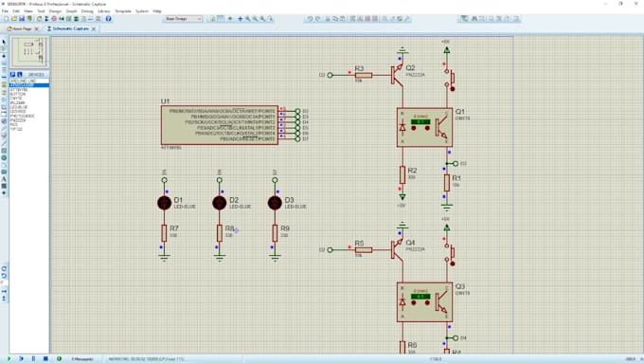Screen dimensions: 644x363
Task: Select the 2D Graphics Circle tool
Action: tap(4, 158)
